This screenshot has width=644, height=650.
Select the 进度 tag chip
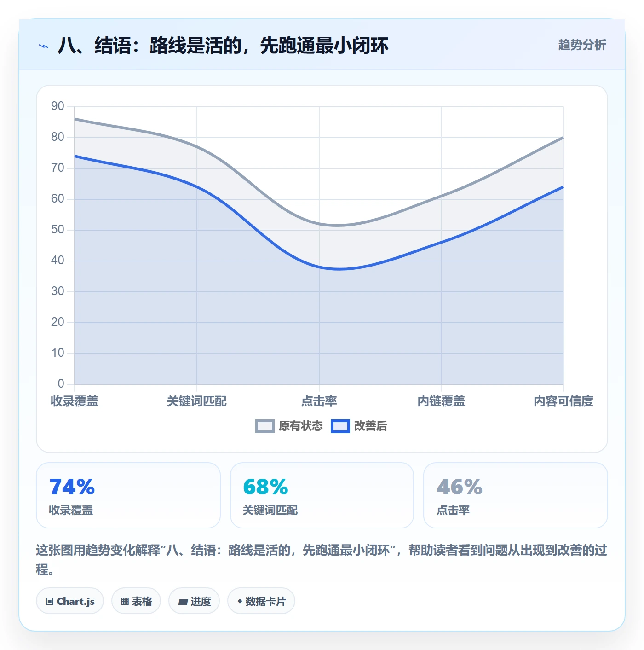[194, 601]
